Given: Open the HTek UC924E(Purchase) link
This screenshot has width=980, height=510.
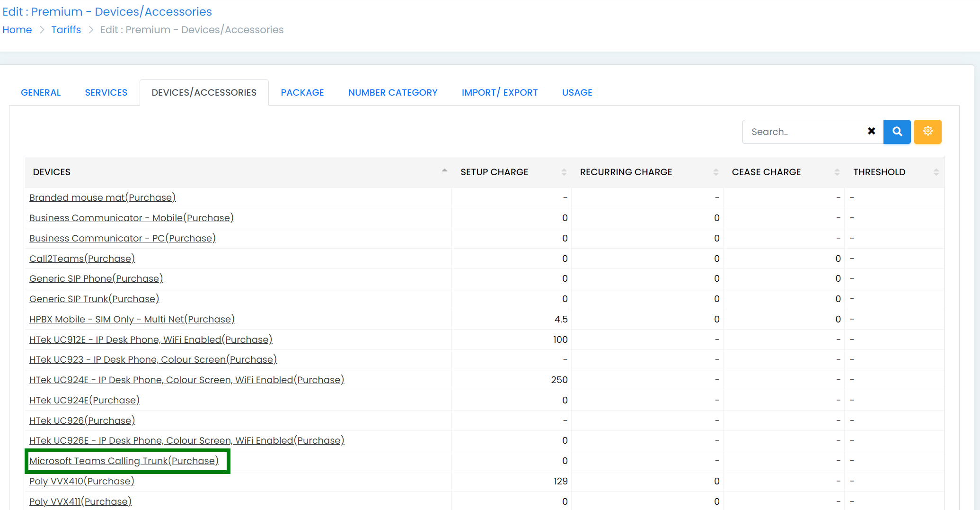Looking at the screenshot, I should tap(85, 400).
